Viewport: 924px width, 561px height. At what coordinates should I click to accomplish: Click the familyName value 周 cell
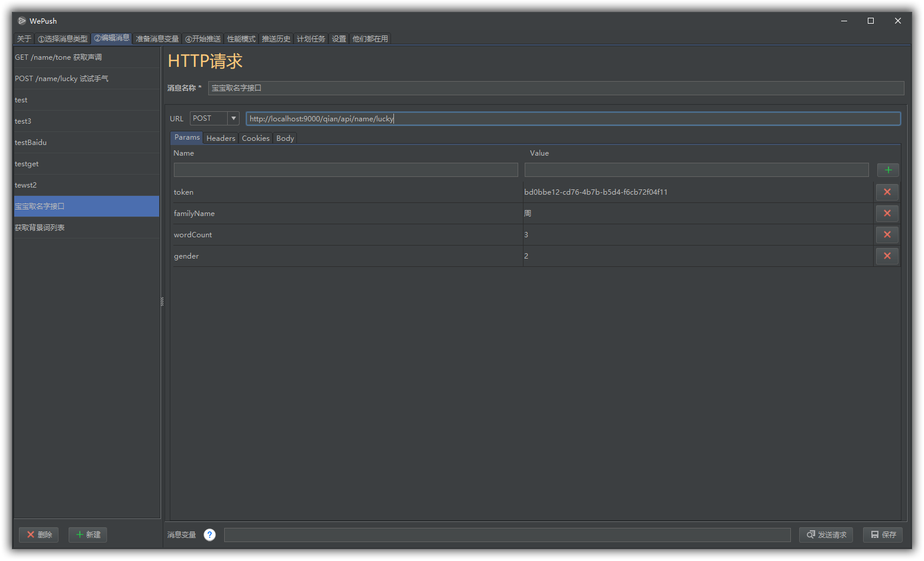click(698, 214)
